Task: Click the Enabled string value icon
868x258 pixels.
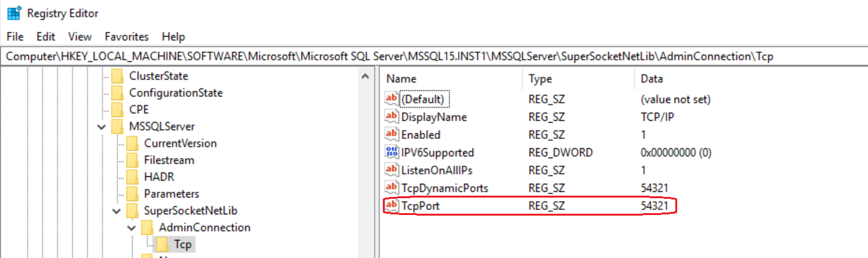Action: pyautogui.click(x=392, y=134)
